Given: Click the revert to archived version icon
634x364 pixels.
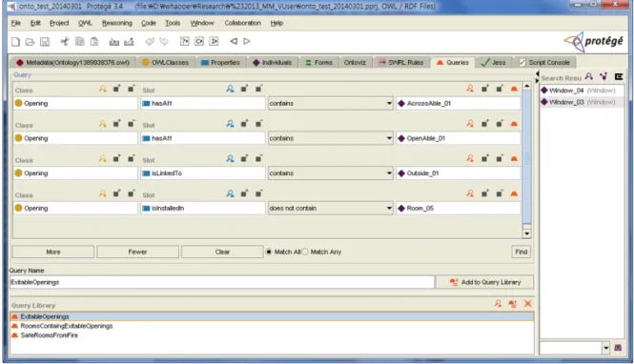Looking at the screenshot, I should click(129, 42).
